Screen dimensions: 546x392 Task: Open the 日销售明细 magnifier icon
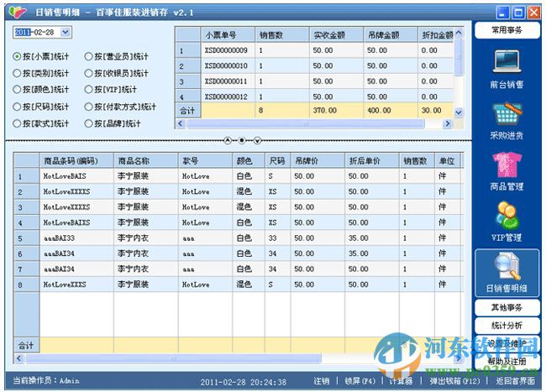click(507, 267)
